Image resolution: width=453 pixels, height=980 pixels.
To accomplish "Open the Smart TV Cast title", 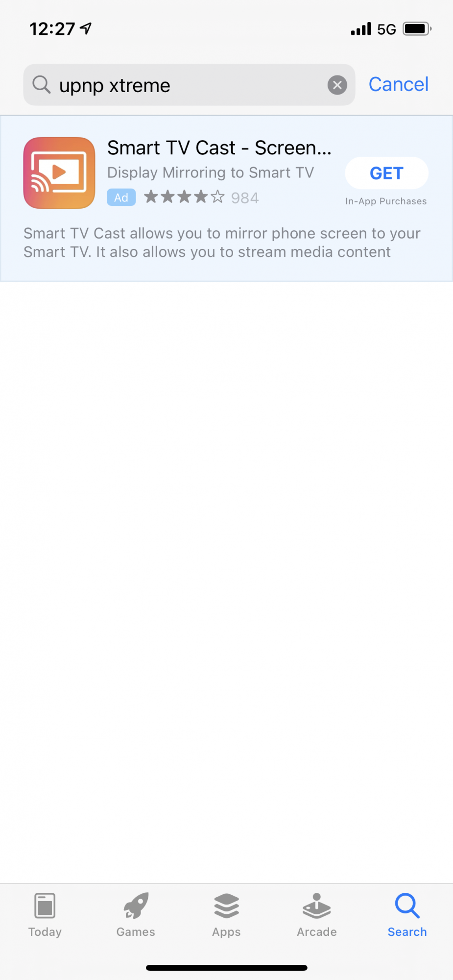I will pyautogui.click(x=219, y=147).
